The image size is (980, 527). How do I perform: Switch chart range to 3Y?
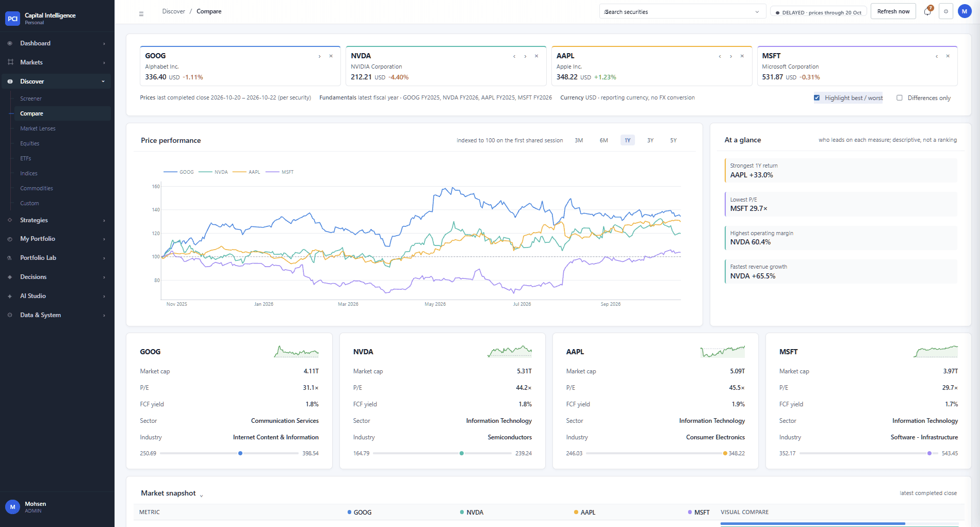tap(650, 140)
